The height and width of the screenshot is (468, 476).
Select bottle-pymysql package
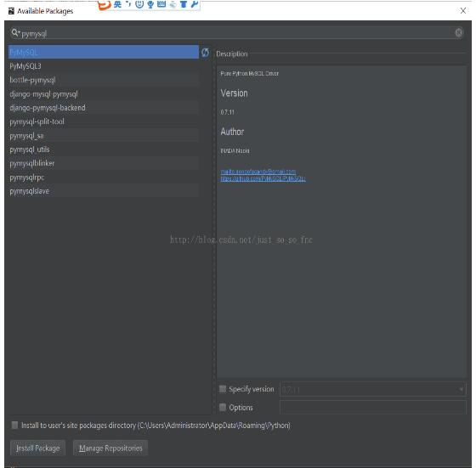point(104,80)
